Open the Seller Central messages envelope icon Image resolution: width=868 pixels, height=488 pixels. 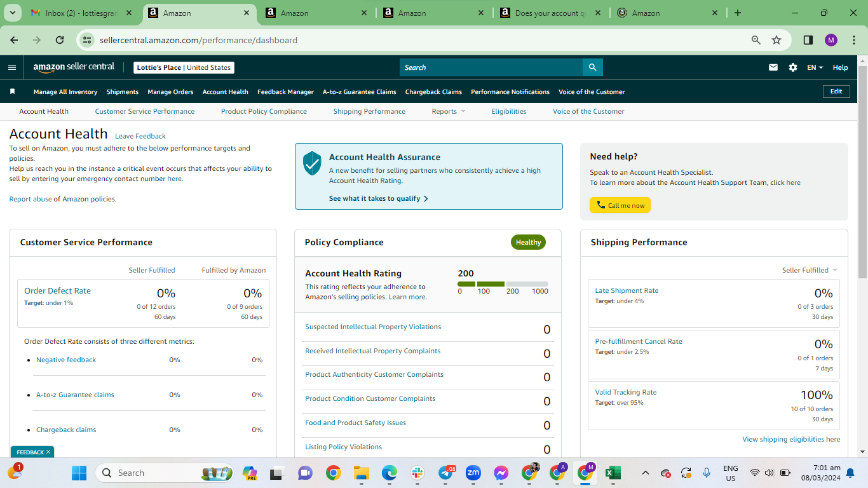(x=773, y=67)
